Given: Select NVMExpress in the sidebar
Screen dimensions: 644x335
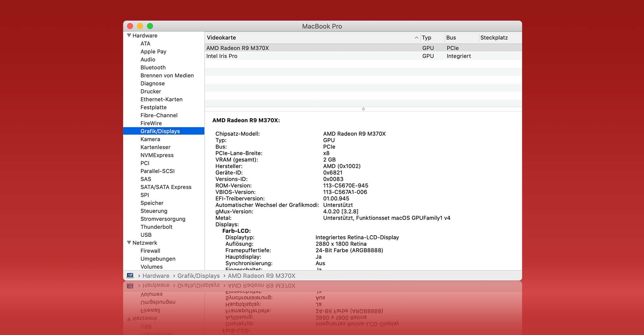Looking at the screenshot, I should (x=157, y=155).
